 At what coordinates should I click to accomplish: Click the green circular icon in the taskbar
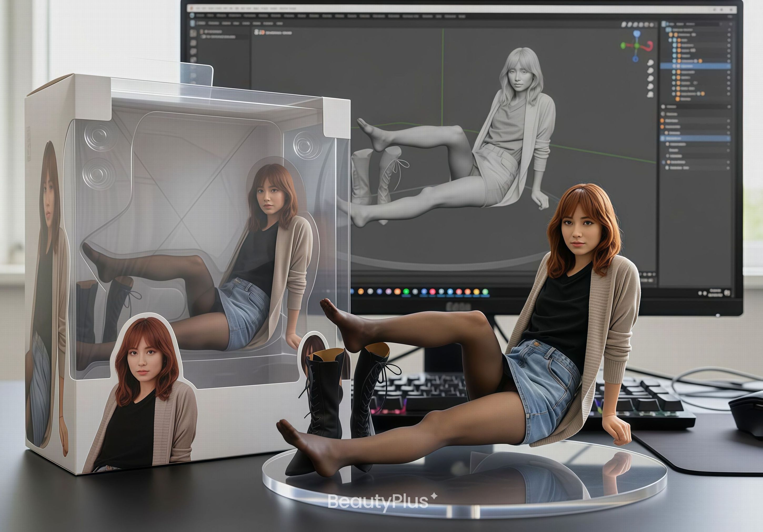[x=406, y=292]
